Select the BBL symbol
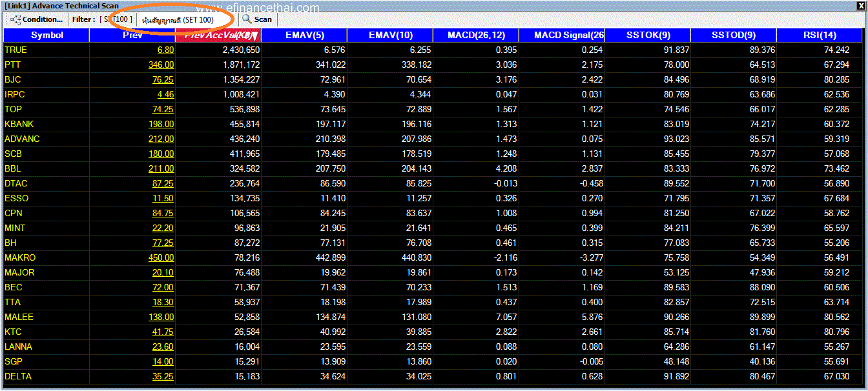This screenshot has width=868, height=391. tap(13, 168)
